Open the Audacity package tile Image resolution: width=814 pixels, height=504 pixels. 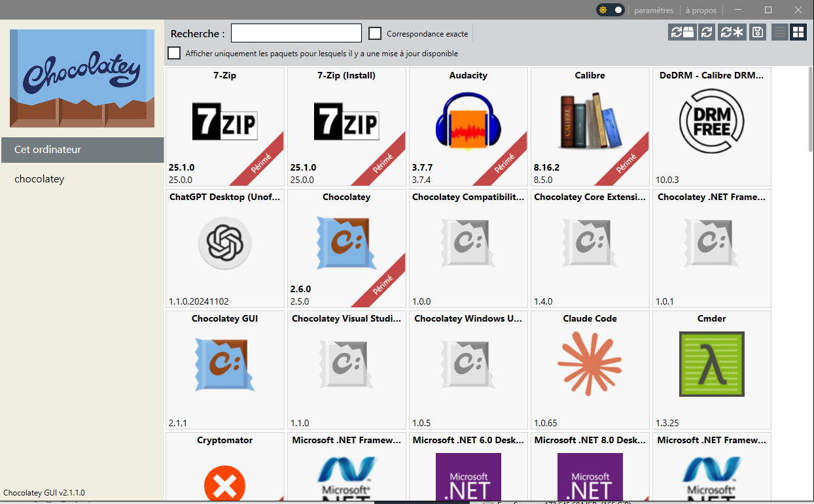point(468,124)
